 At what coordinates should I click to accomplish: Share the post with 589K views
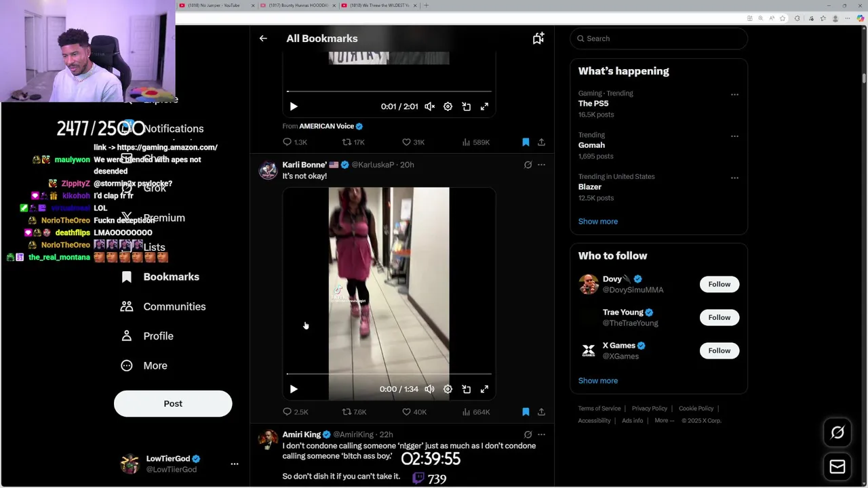[541, 142]
